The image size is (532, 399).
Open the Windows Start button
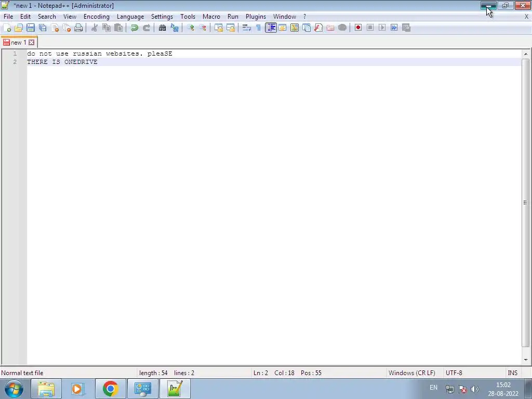(x=14, y=389)
